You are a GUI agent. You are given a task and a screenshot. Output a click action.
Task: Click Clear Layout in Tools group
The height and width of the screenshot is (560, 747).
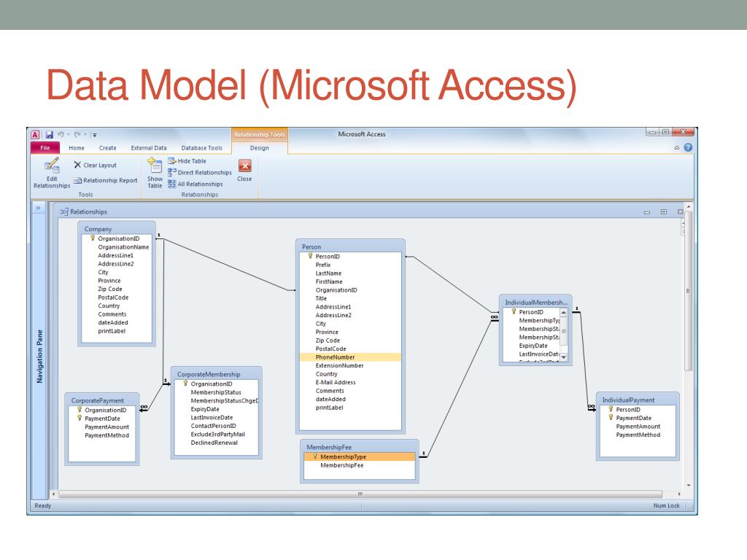click(x=96, y=166)
